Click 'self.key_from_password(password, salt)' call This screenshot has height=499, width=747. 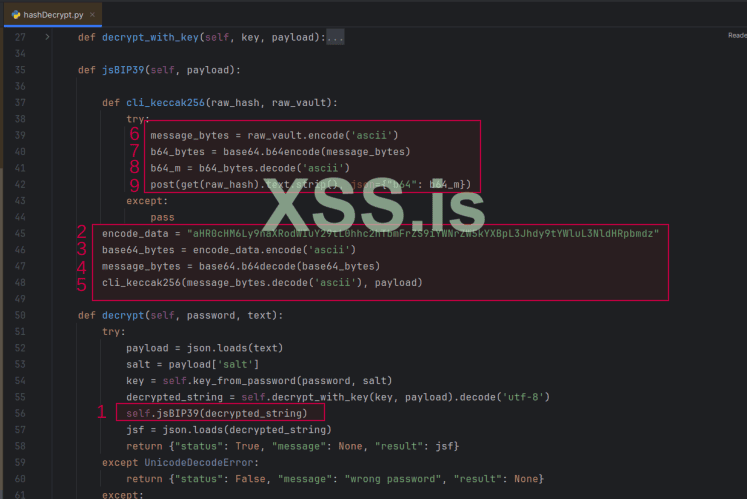[277, 381]
